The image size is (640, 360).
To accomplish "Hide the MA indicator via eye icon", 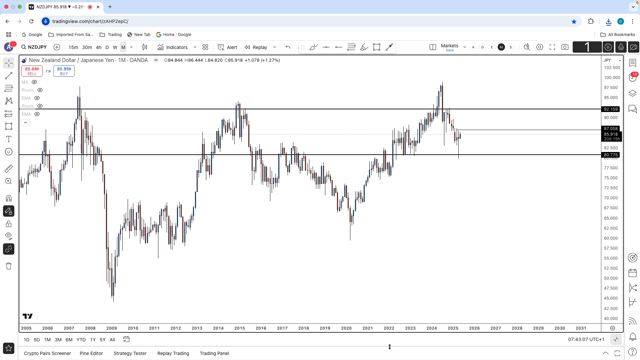I will tap(34, 82).
